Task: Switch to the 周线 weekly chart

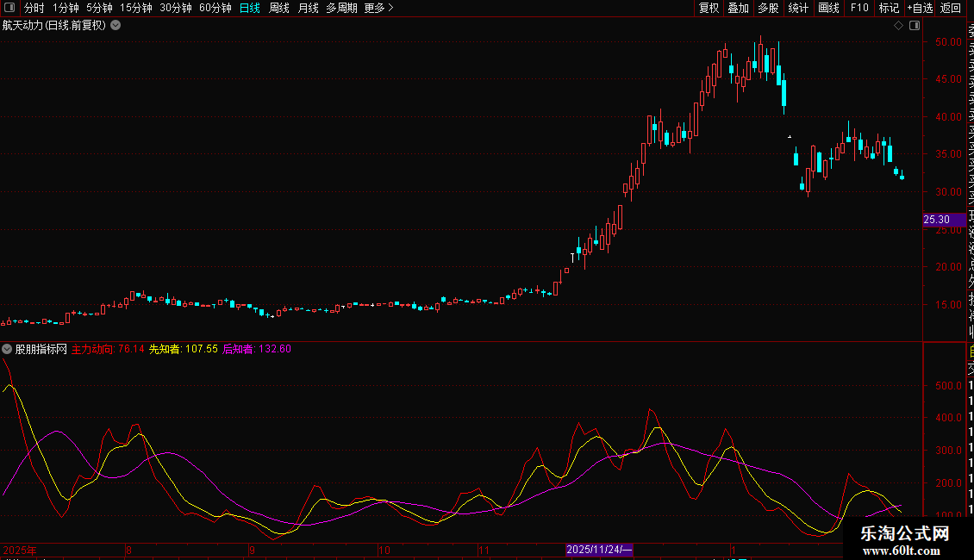Action: (279, 8)
